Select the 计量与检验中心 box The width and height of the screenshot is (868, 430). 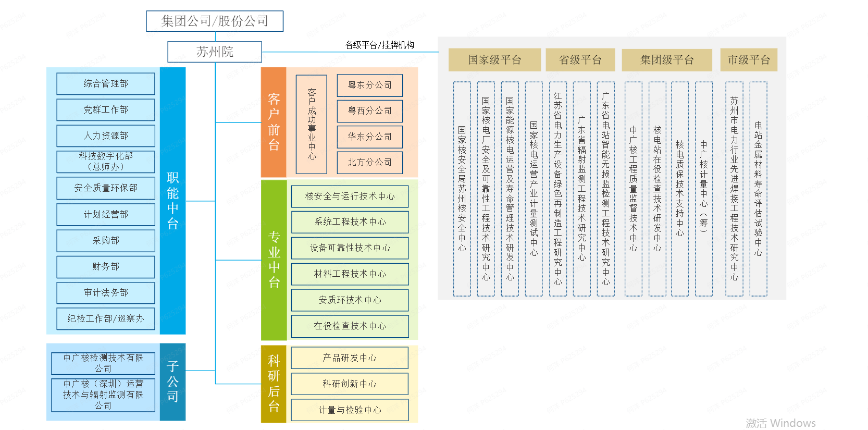point(350,410)
